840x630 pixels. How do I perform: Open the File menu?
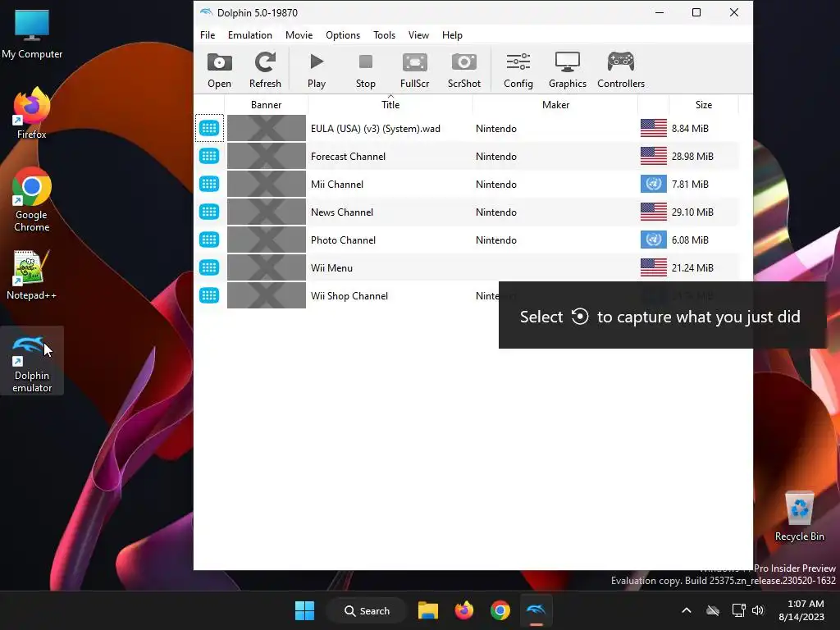[208, 34]
